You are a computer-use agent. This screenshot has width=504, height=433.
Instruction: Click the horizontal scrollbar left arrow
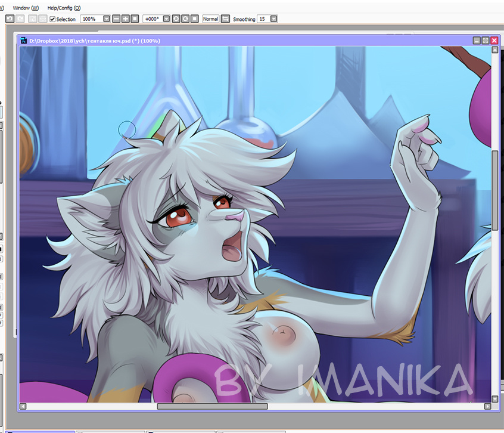23,406
